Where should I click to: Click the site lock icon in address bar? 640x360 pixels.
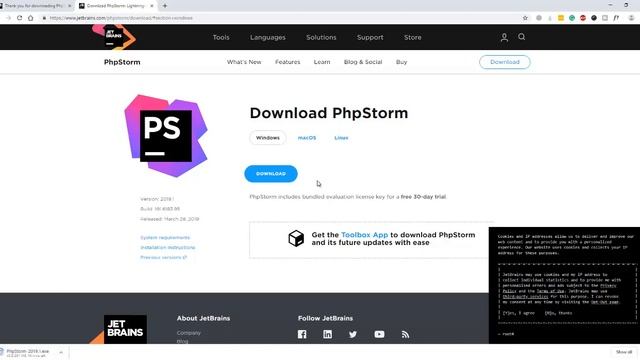pos(44,18)
